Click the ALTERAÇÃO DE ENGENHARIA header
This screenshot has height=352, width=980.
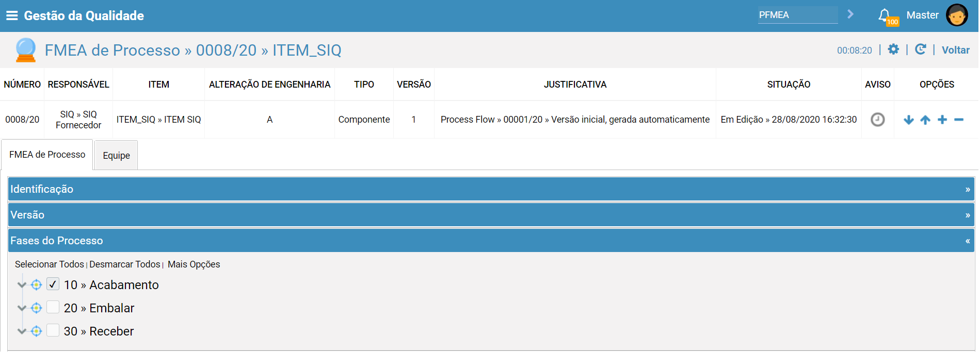[269, 85]
